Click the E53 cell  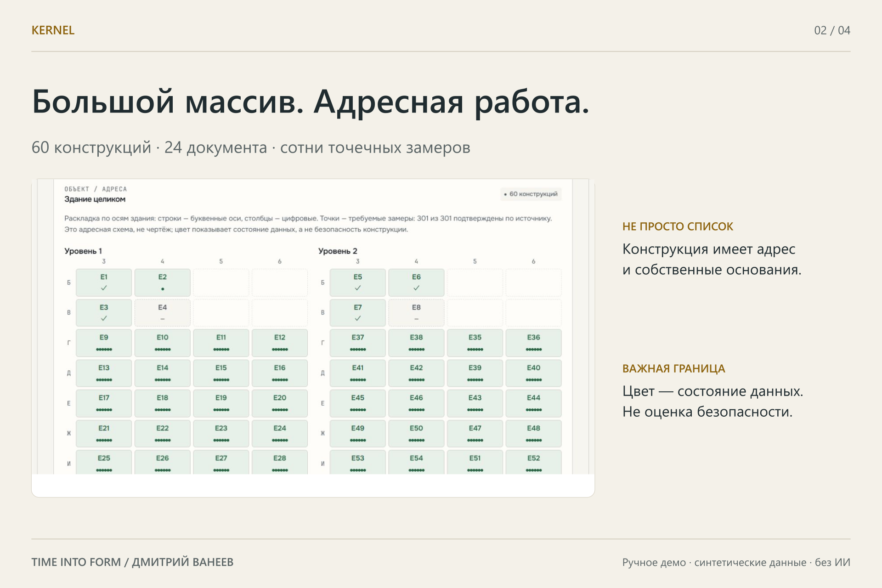click(x=358, y=462)
